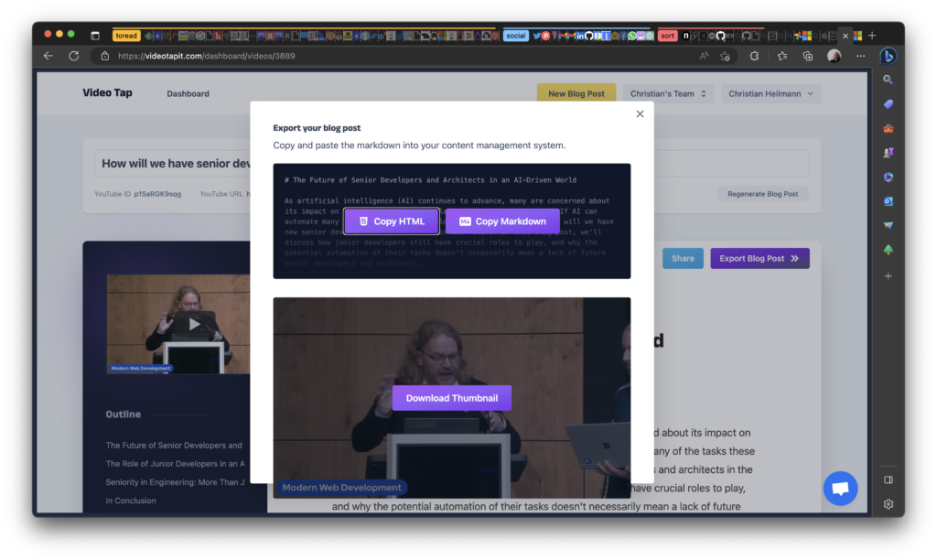Viewport: 937px width, 560px height.
Task: Close the export blog post dialog
Action: 640,114
